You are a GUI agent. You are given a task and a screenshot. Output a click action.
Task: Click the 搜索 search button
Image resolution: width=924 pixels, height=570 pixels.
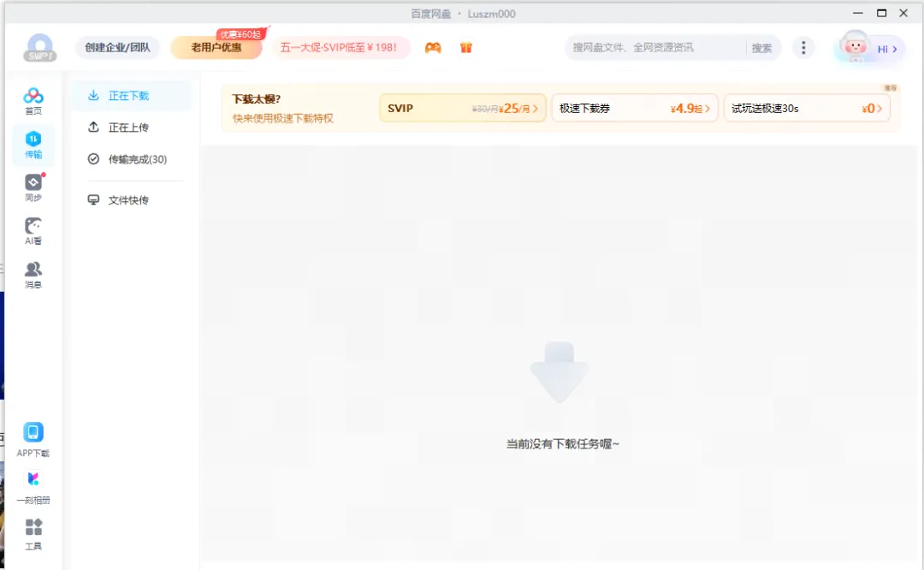click(x=761, y=48)
